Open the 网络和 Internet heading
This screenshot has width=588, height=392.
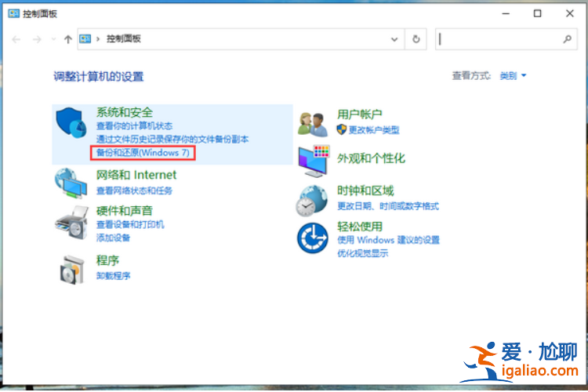tap(136, 175)
